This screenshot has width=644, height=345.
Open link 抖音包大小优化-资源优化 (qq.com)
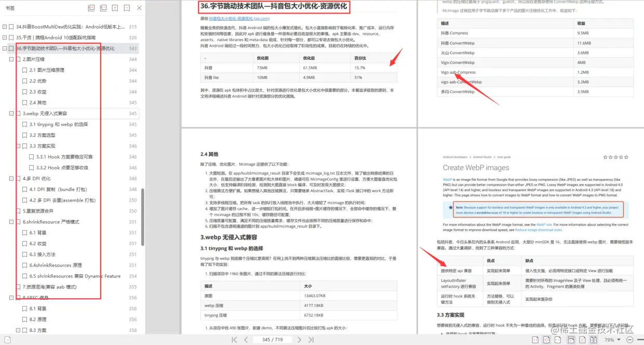pyautogui.click(x=239, y=18)
